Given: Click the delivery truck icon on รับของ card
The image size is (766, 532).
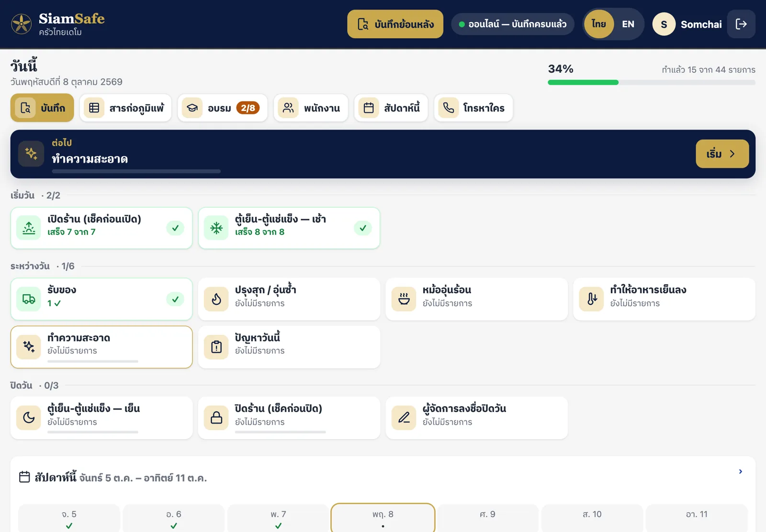Looking at the screenshot, I should [x=29, y=299].
